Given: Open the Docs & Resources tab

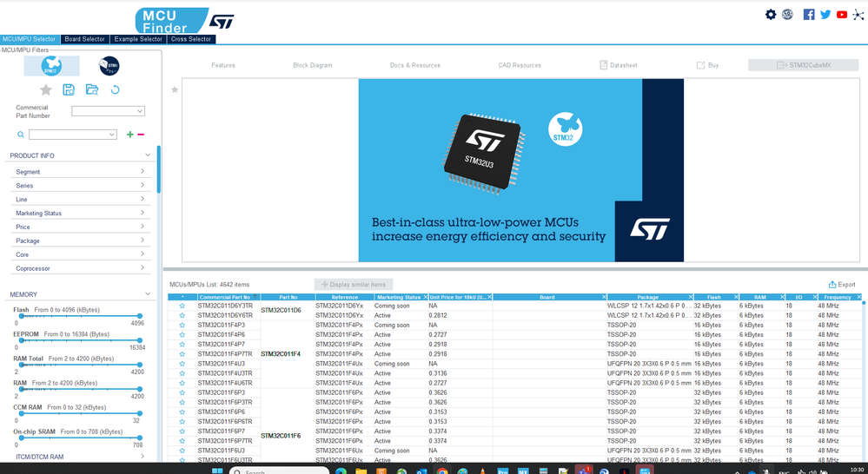Looking at the screenshot, I should [415, 65].
